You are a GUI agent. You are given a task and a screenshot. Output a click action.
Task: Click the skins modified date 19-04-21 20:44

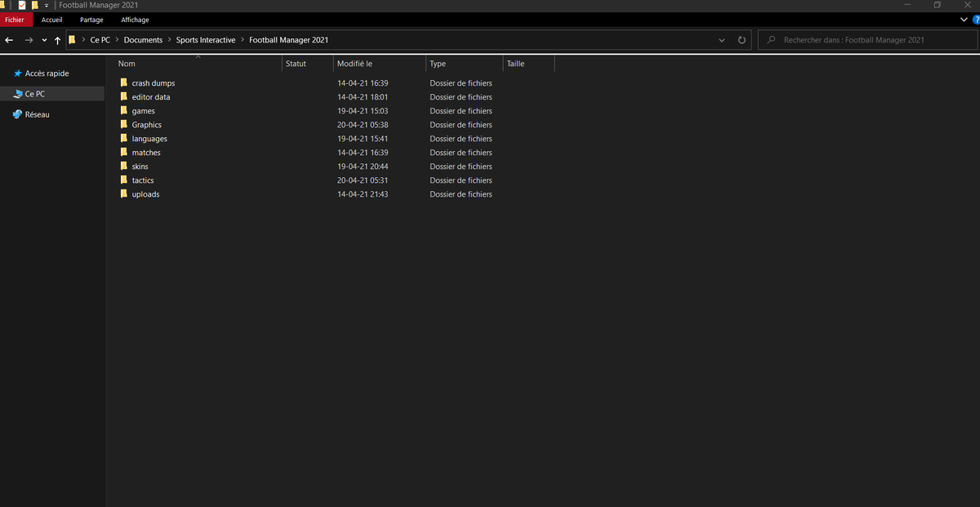point(363,167)
